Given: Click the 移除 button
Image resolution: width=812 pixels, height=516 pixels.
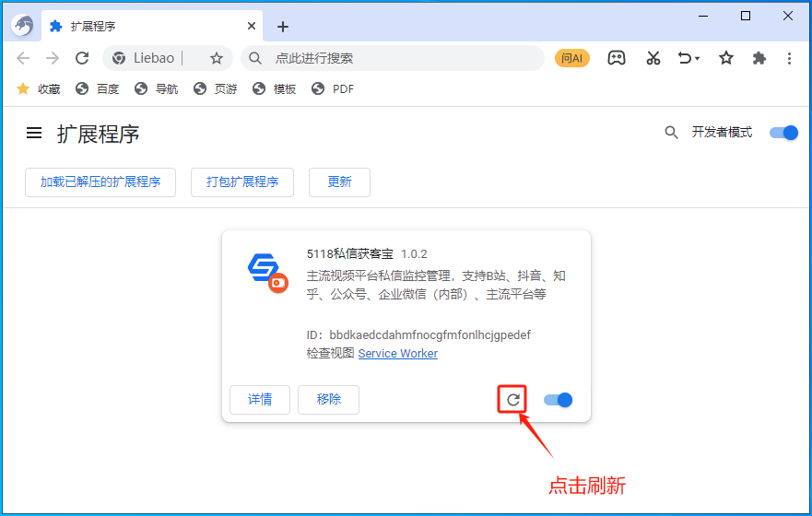Looking at the screenshot, I should pyautogui.click(x=328, y=400).
